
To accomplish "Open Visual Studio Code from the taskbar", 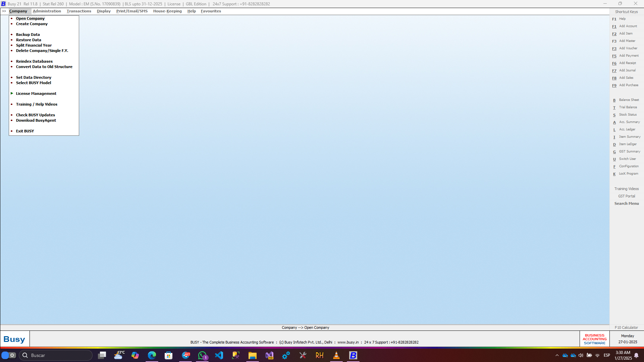I will tap(219, 355).
